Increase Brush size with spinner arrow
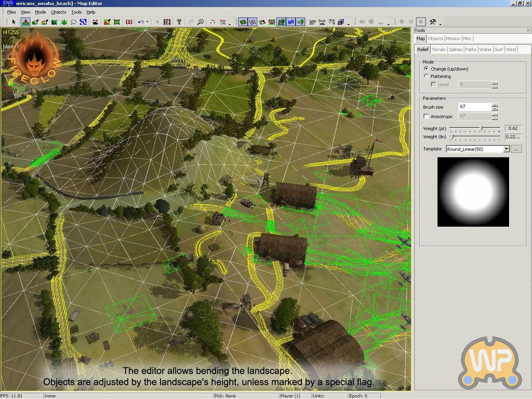 [495, 105]
